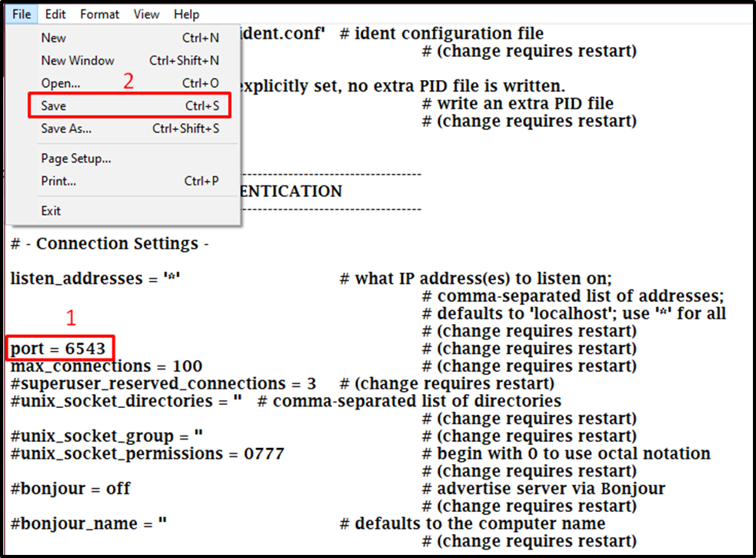
Task: Open the Help menu
Action: pyautogui.click(x=187, y=14)
